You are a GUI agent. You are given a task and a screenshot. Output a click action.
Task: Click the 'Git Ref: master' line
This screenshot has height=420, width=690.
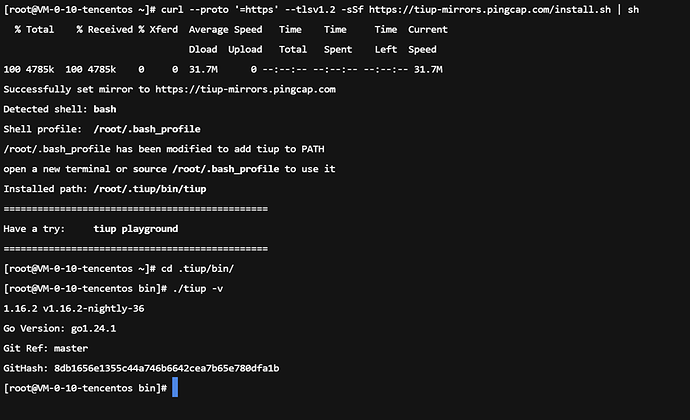tap(45, 348)
